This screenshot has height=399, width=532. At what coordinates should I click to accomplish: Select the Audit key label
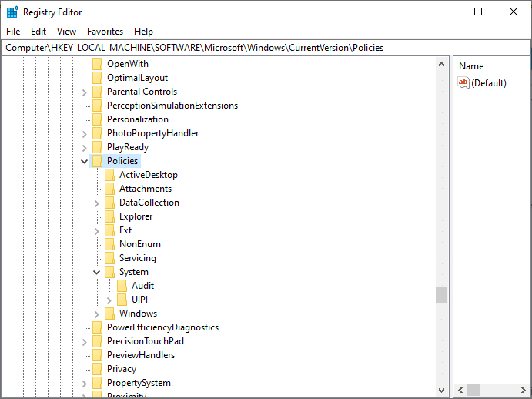(143, 286)
